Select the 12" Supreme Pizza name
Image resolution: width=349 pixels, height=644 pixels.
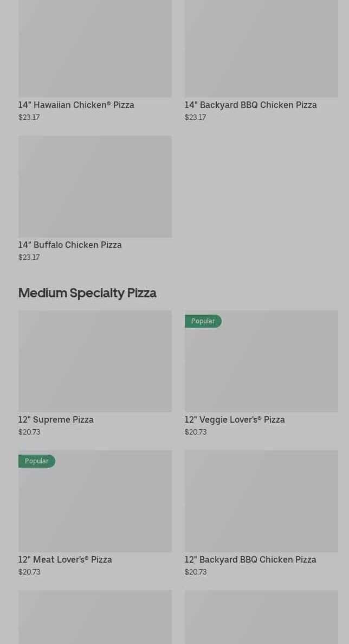tap(56, 419)
